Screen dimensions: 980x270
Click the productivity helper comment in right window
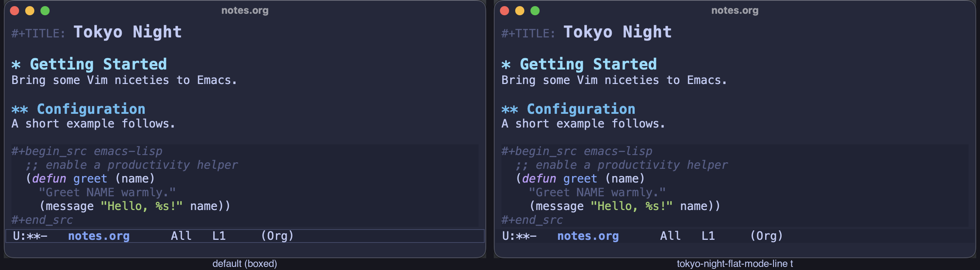622,165
